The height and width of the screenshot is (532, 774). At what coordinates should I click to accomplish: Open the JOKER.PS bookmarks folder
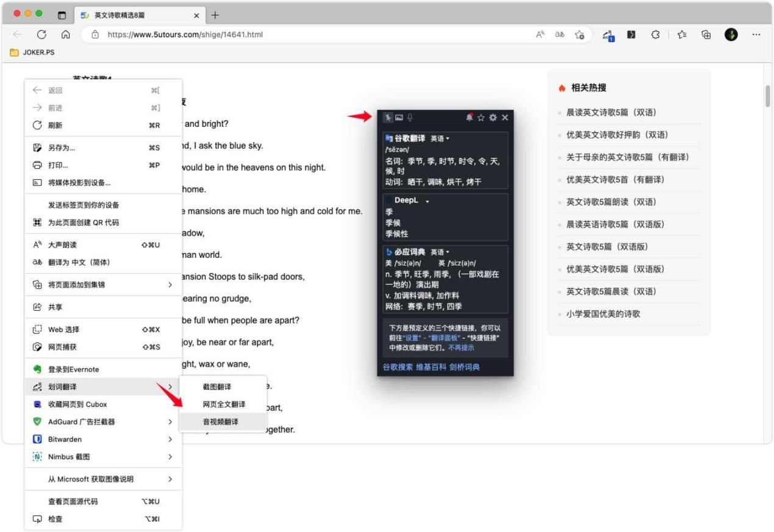[x=32, y=52]
